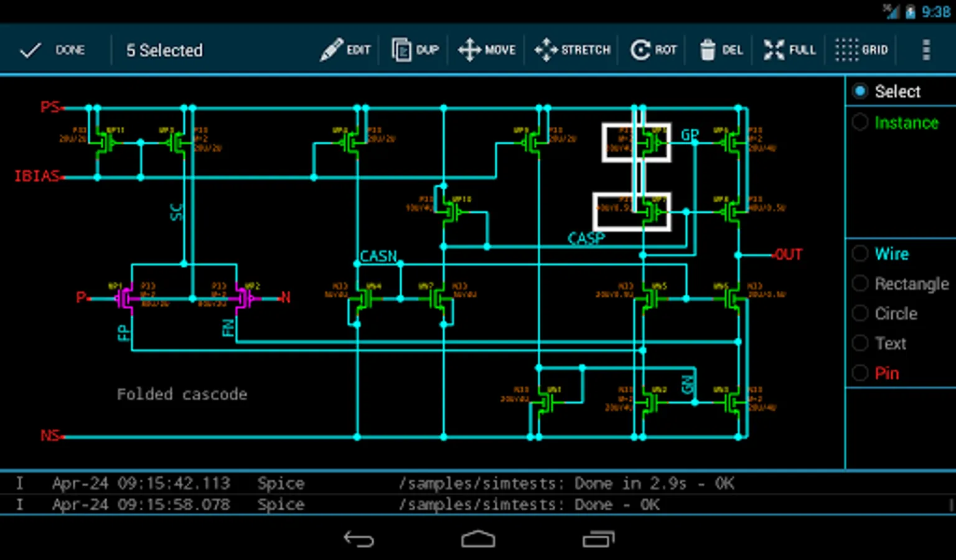Choose the Select mode radio button
Viewport: 956px width, 560px height.
(860, 91)
